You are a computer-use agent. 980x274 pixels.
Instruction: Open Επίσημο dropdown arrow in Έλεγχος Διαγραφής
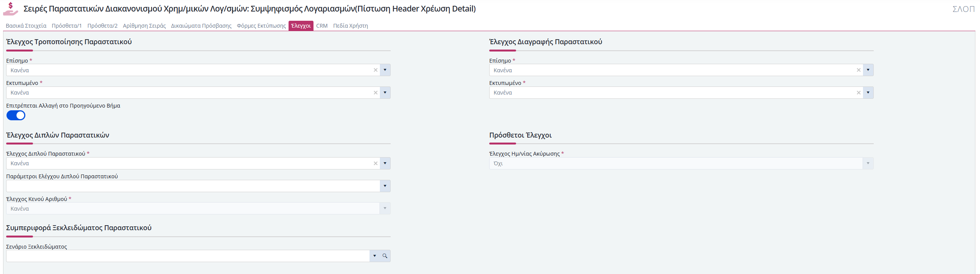[x=868, y=70]
